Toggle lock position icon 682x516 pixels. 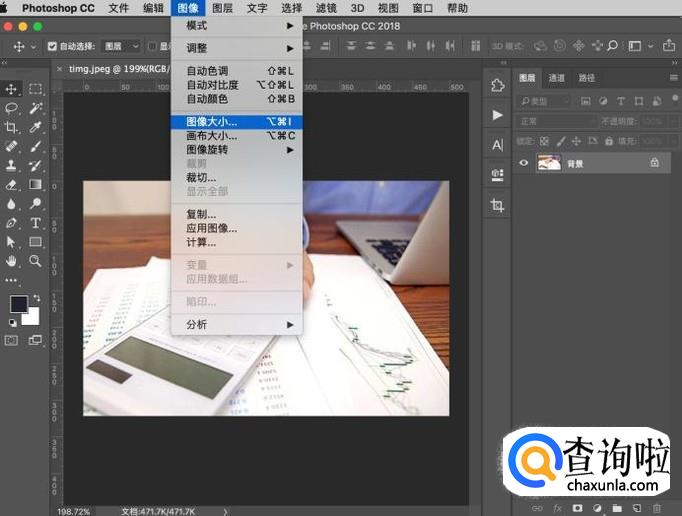[x=576, y=141]
